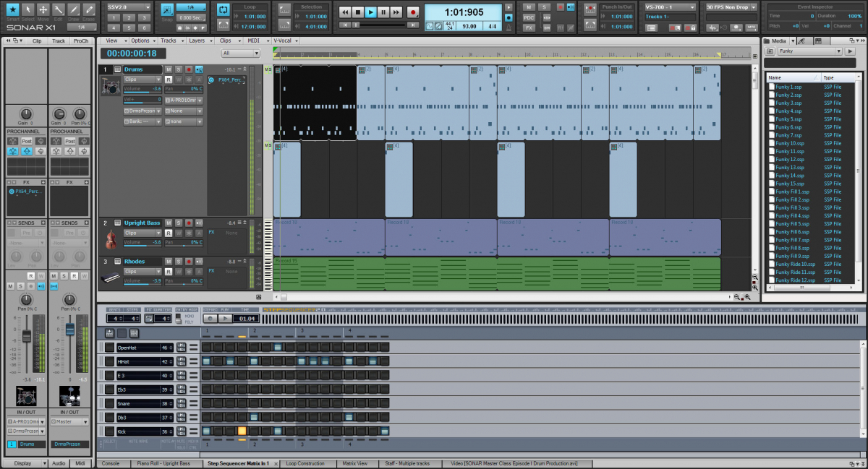Screen dimensions: 868x469
Task: Select Funky Ride 10.ssp file
Action: pos(795,264)
